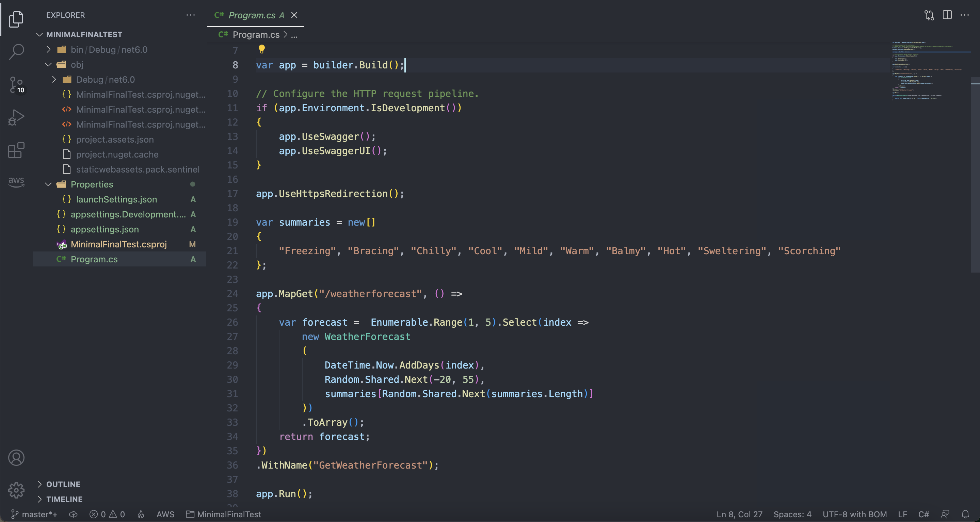The image size is (980, 522).
Task: Open Run and Debug view
Action: (16, 117)
